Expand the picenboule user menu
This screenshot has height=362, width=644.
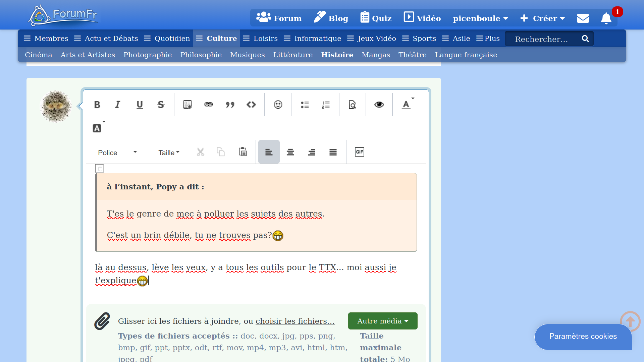tap(480, 18)
